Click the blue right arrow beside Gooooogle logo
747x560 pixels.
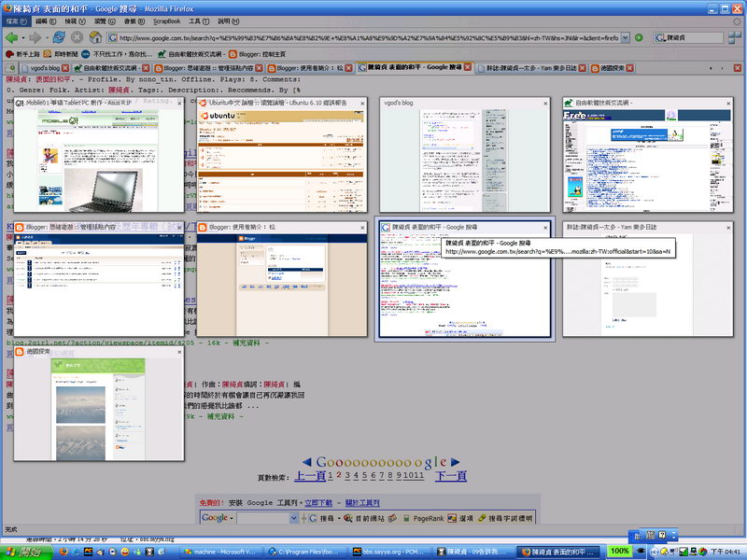456,461
